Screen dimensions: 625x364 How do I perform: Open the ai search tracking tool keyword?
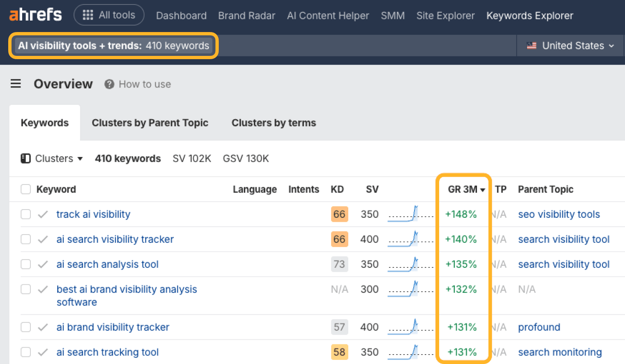click(107, 352)
